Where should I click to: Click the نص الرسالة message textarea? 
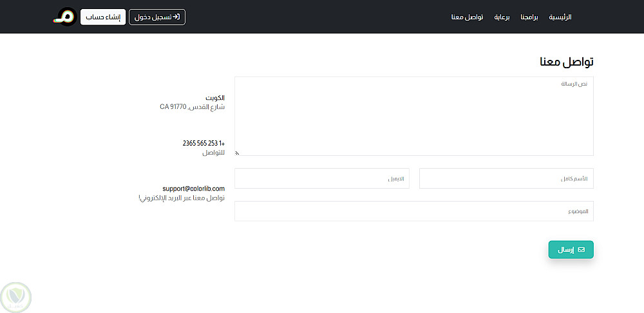tap(414, 116)
